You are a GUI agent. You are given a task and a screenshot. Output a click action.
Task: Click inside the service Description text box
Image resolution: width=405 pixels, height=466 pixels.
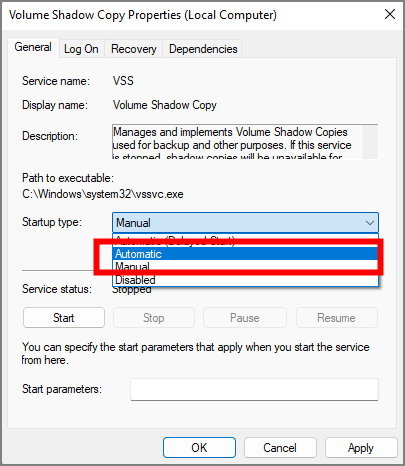tap(237, 142)
